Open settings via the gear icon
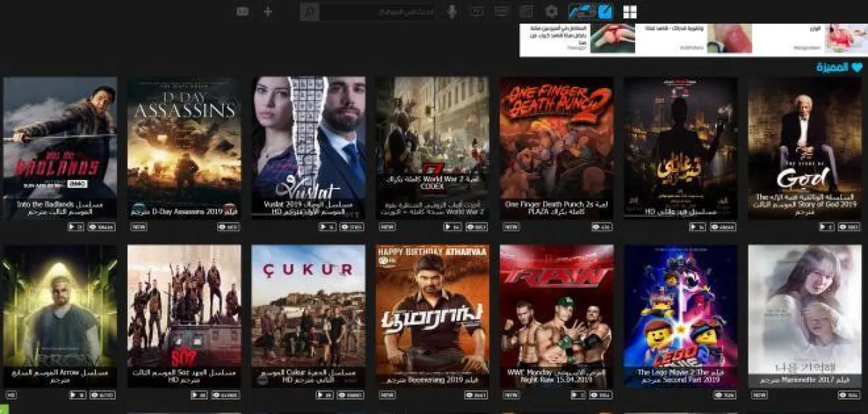Image resolution: width=868 pixels, height=414 pixels. pyautogui.click(x=552, y=12)
